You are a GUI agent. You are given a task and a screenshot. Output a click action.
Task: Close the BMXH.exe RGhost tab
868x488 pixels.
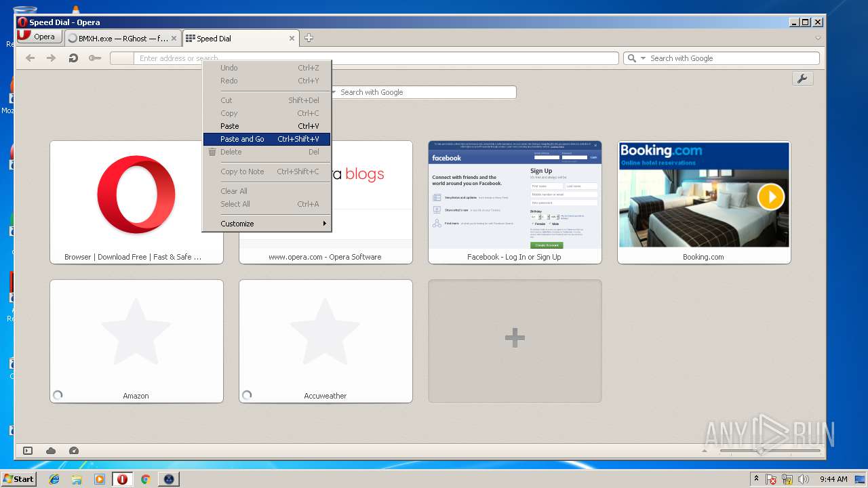click(174, 39)
